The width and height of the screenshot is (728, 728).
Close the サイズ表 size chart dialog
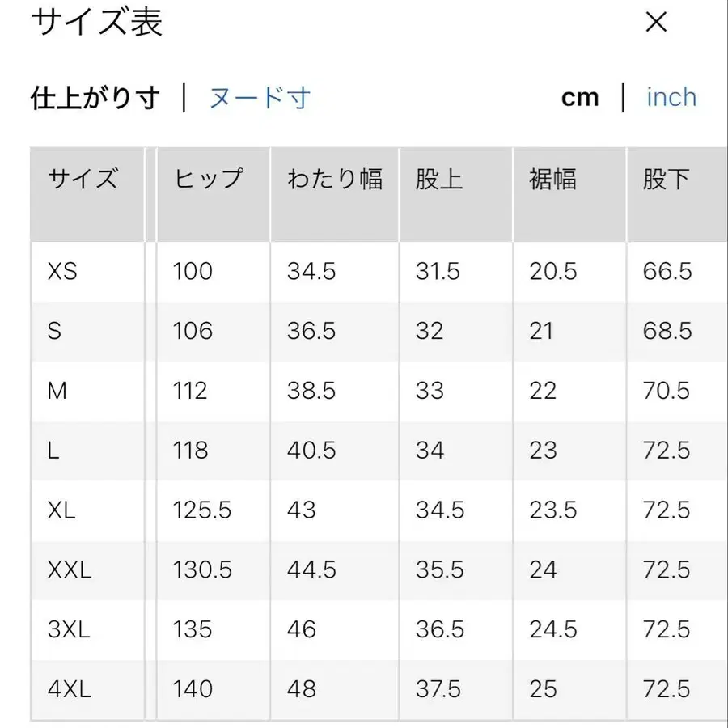coord(656,23)
